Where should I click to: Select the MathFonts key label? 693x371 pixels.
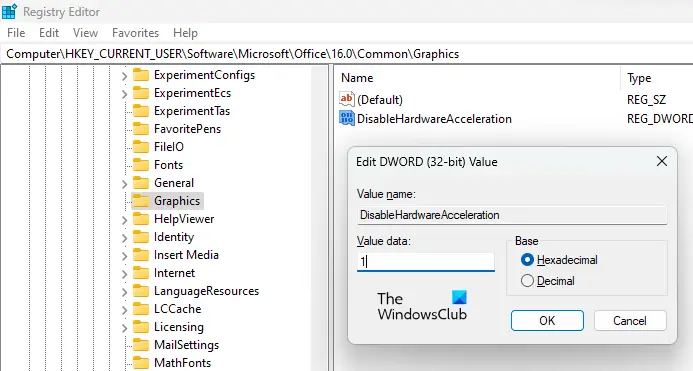pos(182,363)
